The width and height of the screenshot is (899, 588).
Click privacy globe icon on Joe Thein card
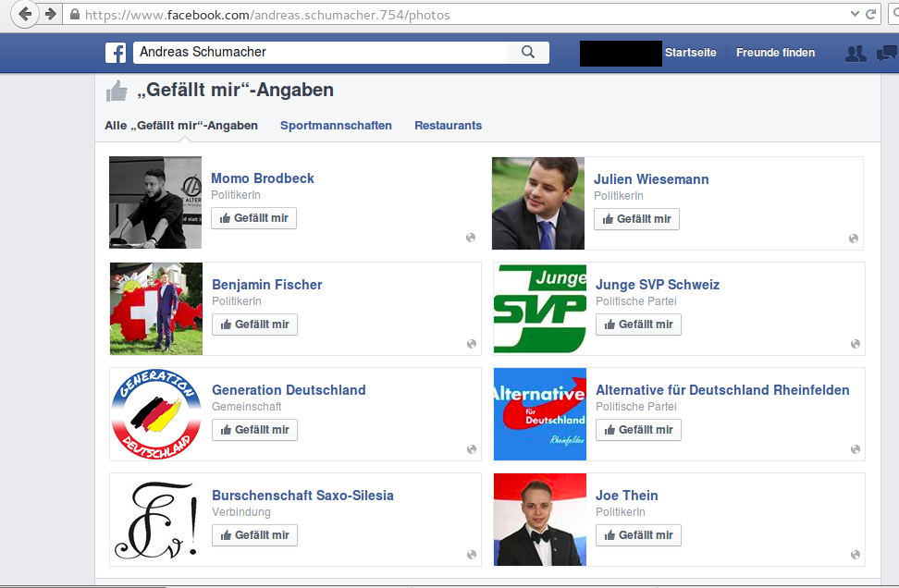click(856, 555)
